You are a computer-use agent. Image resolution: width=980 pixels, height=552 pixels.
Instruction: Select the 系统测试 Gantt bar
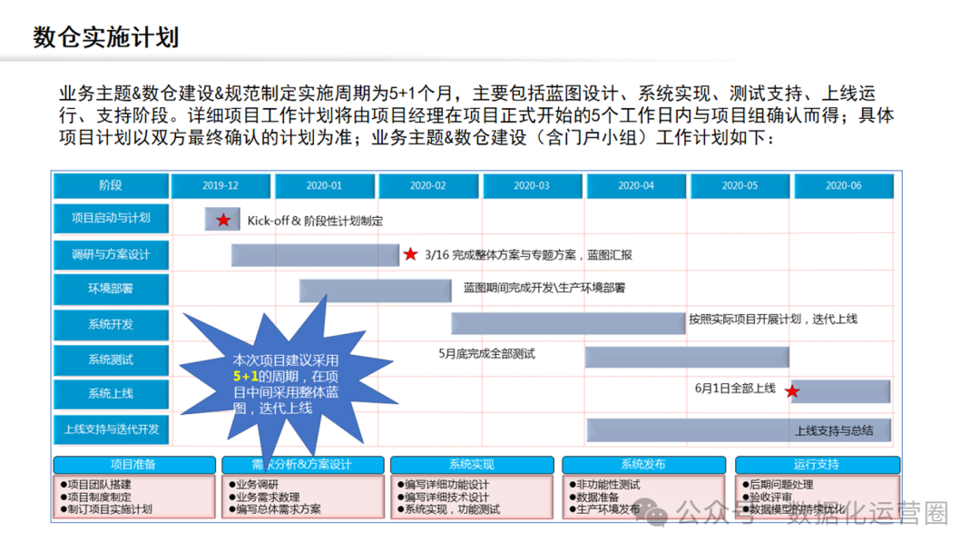(687, 357)
